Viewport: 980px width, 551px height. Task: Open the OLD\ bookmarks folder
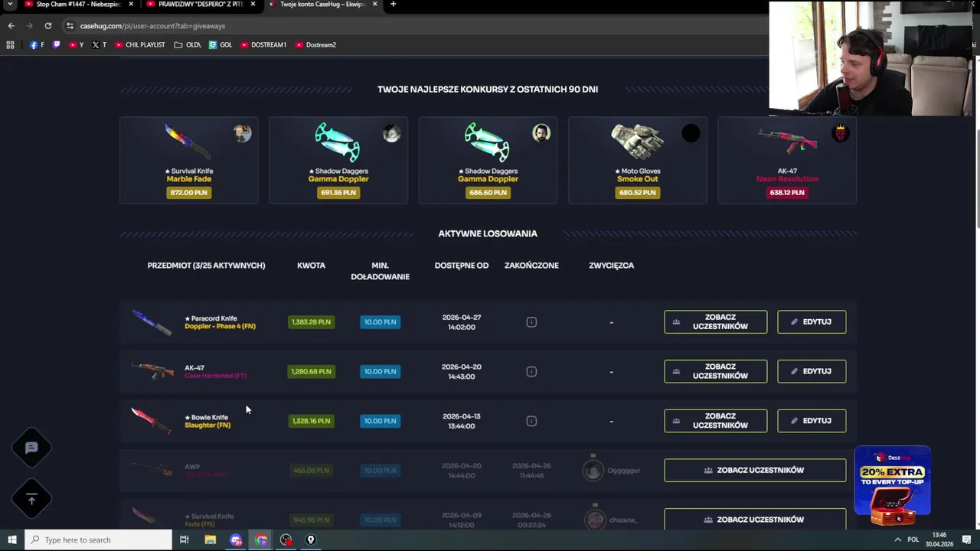(x=188, y=44)
